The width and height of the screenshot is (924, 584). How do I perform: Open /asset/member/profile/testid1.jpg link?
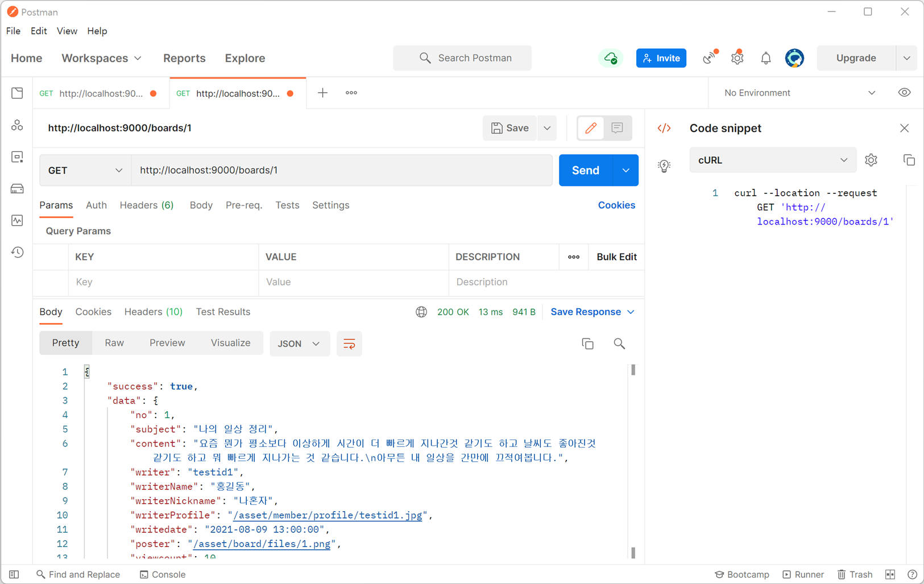(x=328, y=515)
